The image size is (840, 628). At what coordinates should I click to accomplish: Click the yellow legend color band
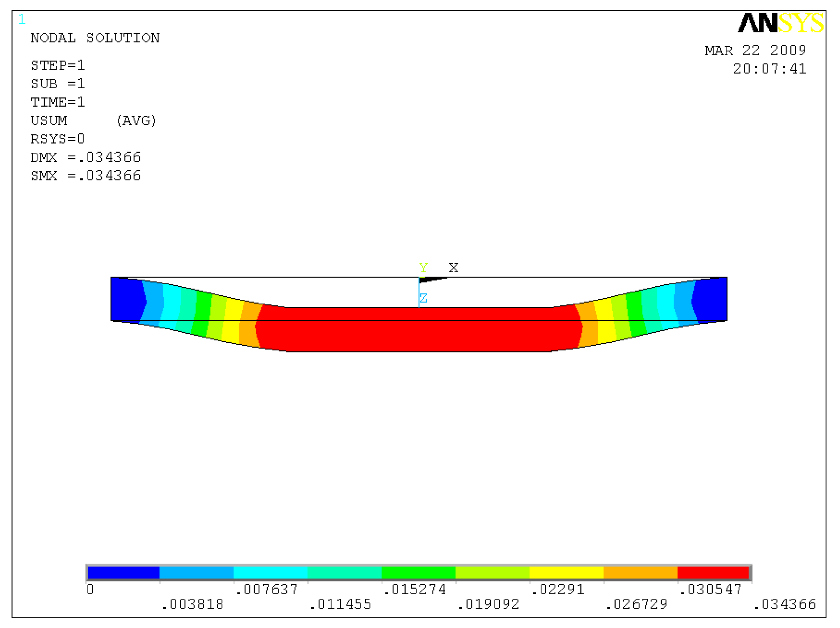tap(566, 572)
